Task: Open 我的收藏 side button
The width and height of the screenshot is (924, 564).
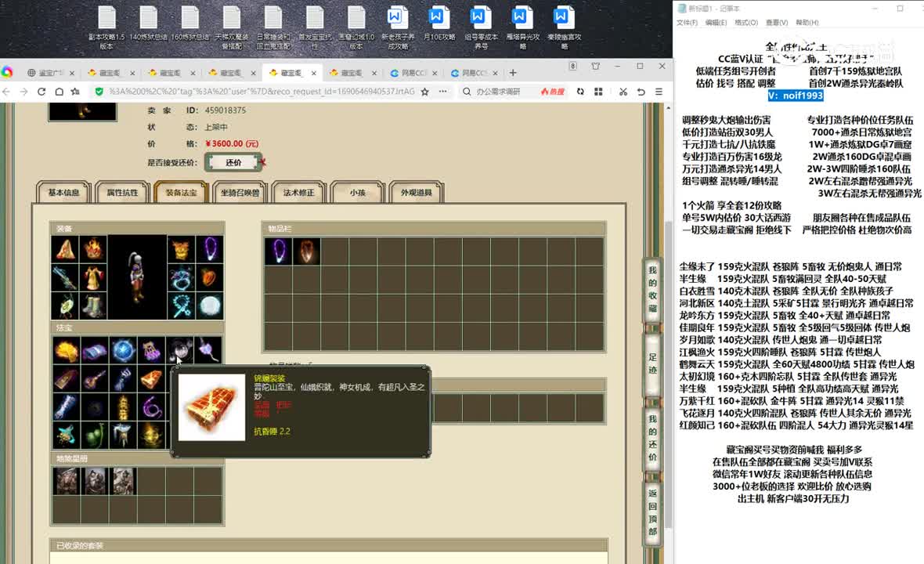Action: tap(652, 289)
